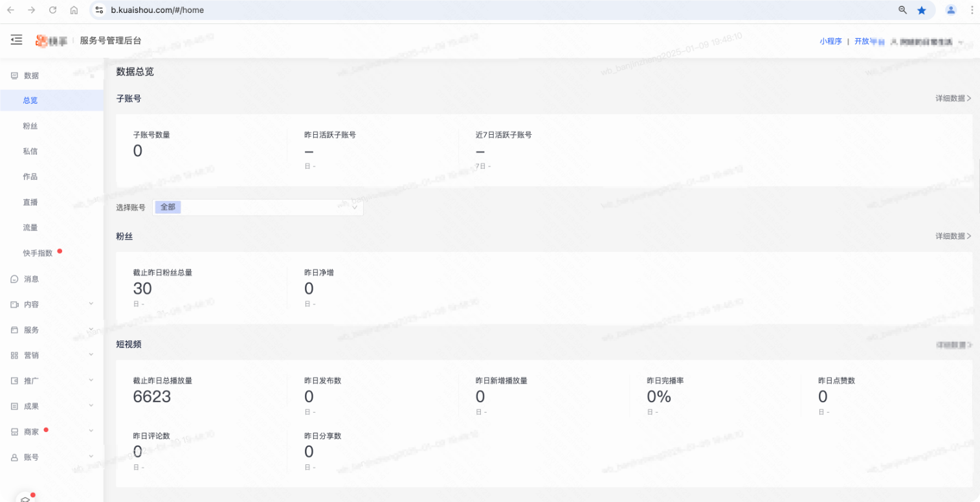Open the 小程序 link in header
The image size is (980, 502).
point(830,41)
